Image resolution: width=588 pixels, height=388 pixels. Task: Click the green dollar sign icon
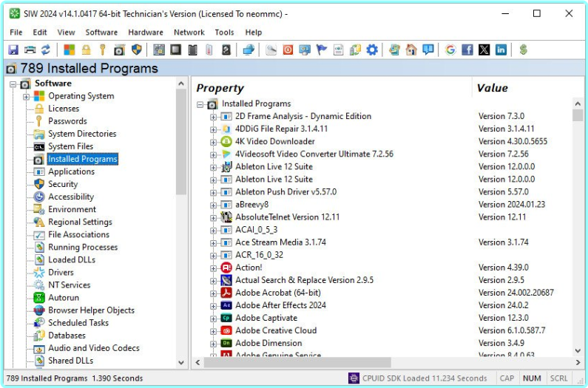pos(524,50)
